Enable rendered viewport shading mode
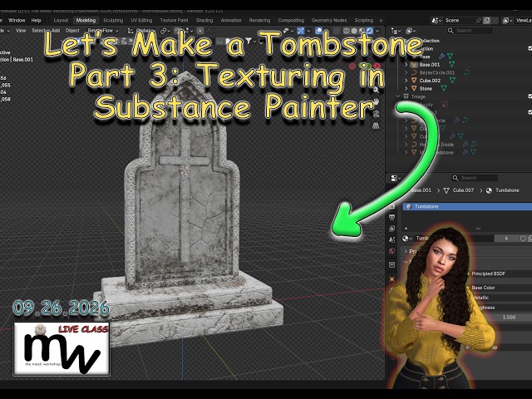Screen dimensions: 532x399 pyautogui.click(x=370, y=31)
